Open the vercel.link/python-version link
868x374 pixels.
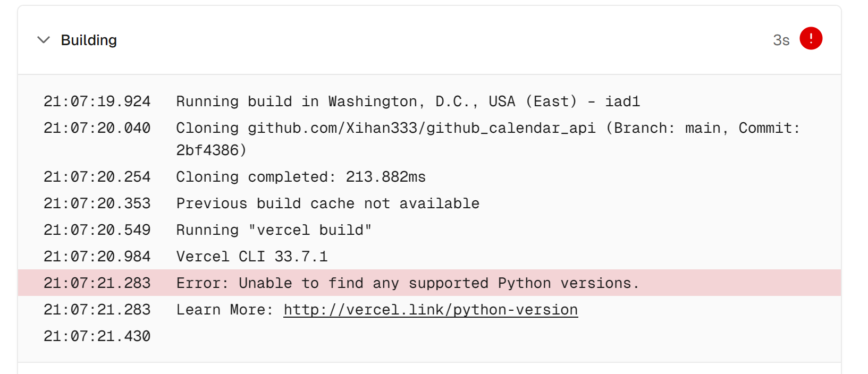431,310
